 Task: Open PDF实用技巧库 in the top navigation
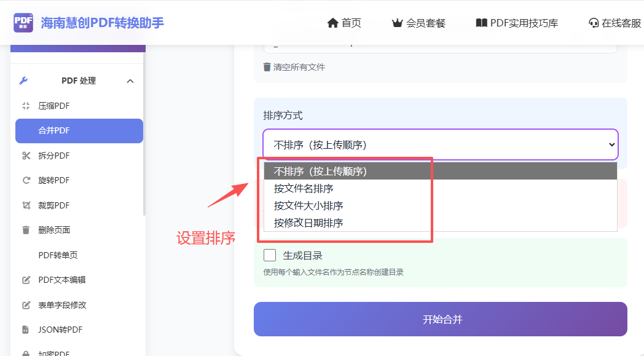[x=517, y=23]
